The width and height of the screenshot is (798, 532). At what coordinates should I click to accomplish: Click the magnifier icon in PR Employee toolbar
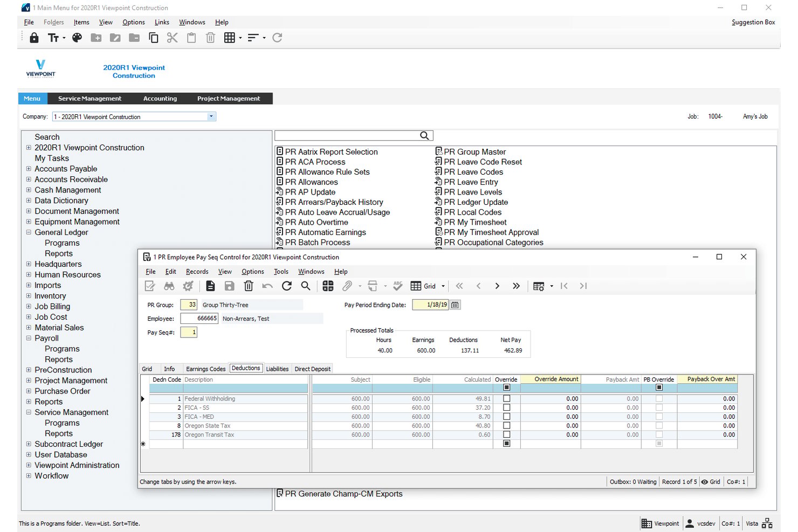[306, 286]
